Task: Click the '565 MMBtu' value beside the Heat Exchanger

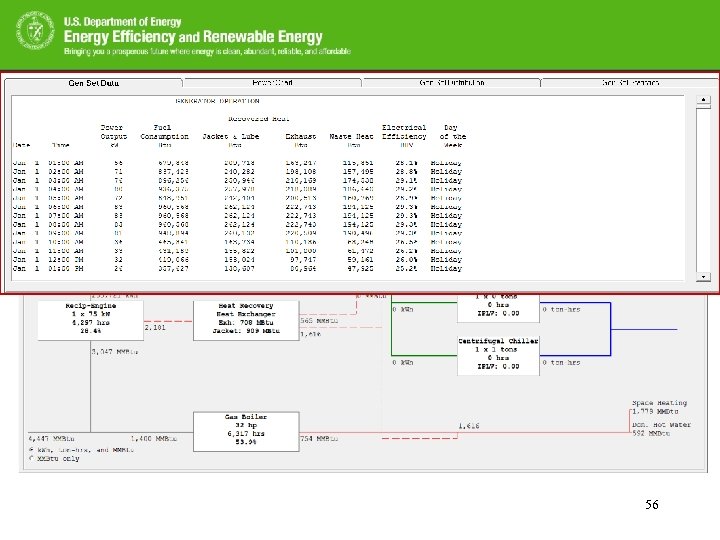Action: (319, 321)
